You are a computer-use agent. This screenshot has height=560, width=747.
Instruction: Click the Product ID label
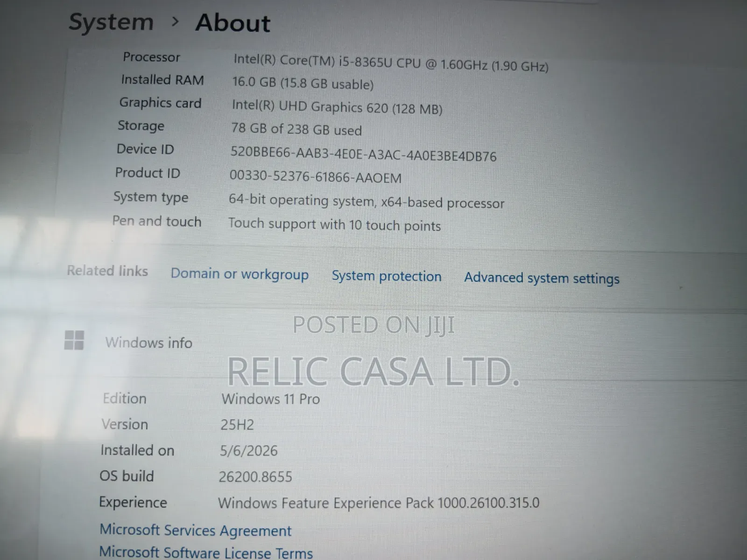pyautogui.click(x=148, y=173)
